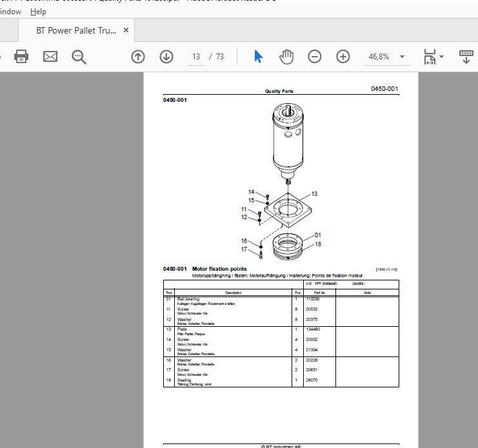Activate the hand pan tool
This screenshot has height=448, width=478.
[286, 57]
